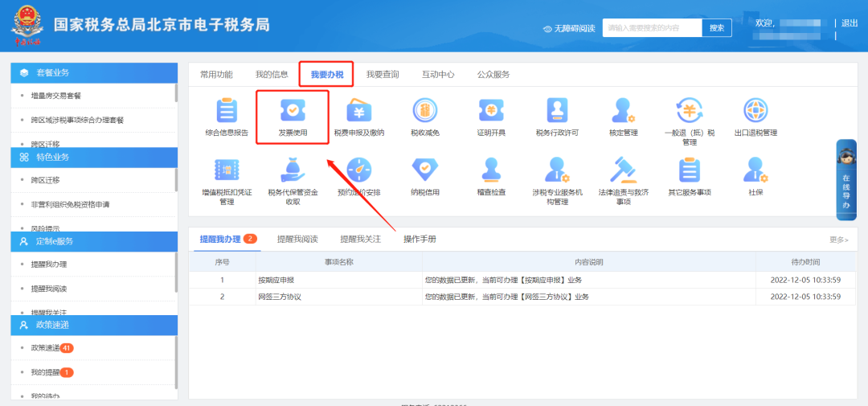The height and width of the screenshot is (406, 868).
Task: Click the 定制e服务 panel header
Action: coord(95,241)
